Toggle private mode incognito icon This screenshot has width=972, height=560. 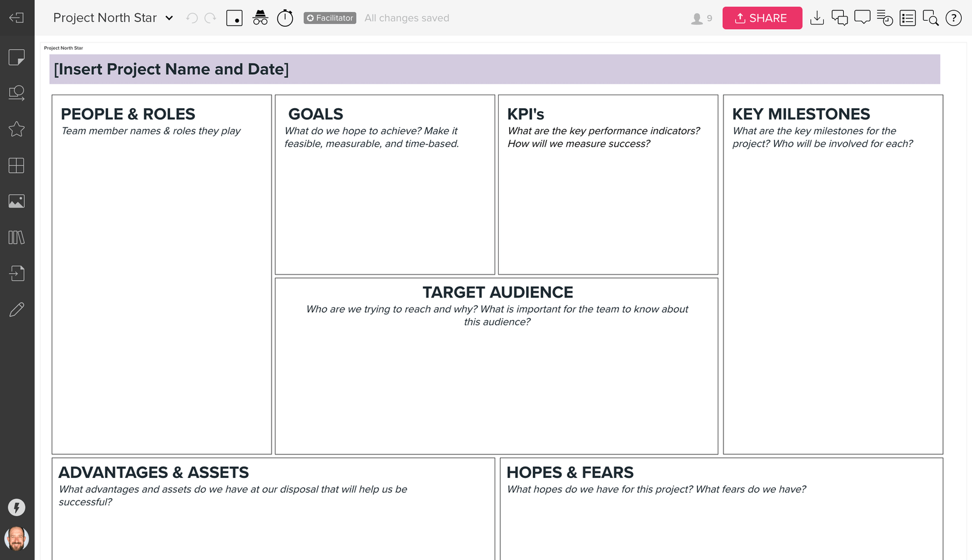260,18
